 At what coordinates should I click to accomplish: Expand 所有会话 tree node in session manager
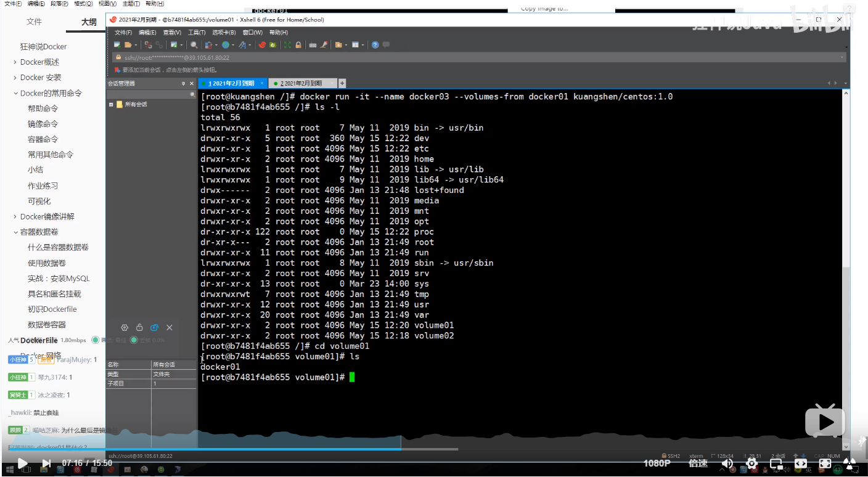[x=111, y=105]
